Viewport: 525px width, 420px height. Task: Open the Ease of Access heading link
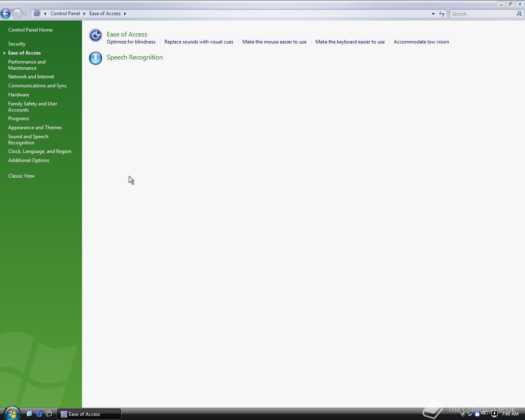point(127,34)
